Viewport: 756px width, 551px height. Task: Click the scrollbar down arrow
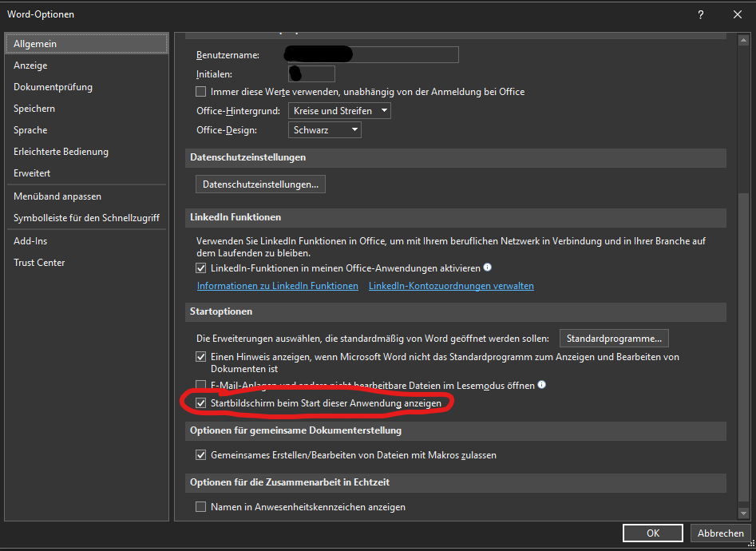coord(743,513)
